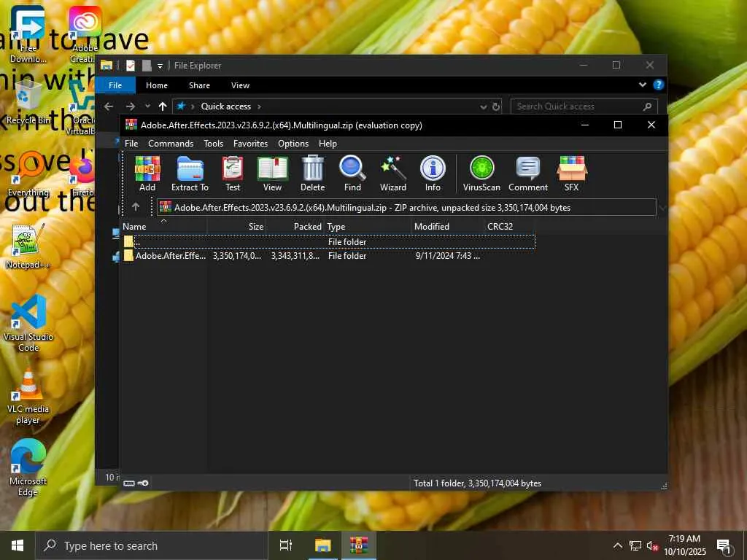747x560 pixels.
Task: Click the Delete trash icon
Action: [312, 174]
